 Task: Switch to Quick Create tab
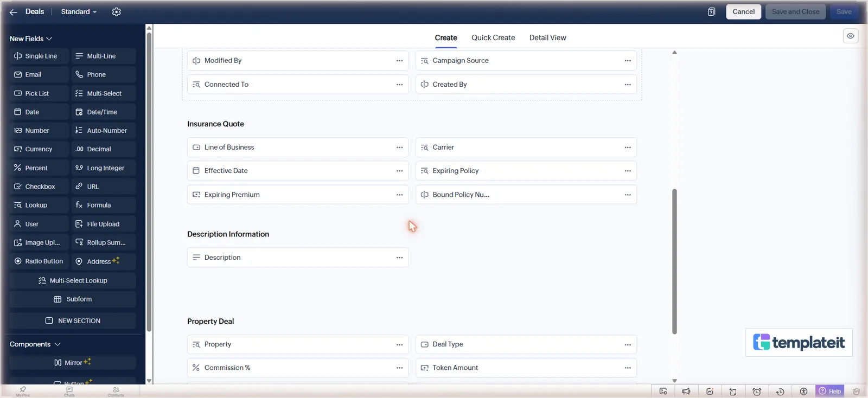pos(493,38)
